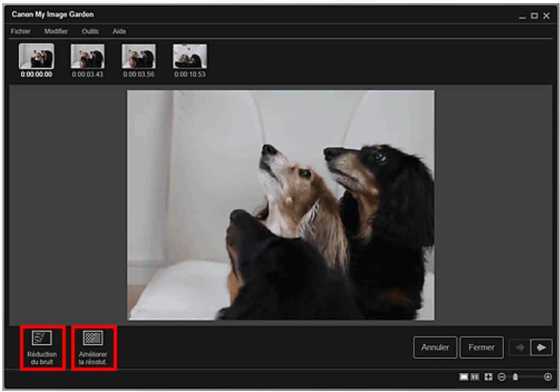
Task: Open the Fichier menu
Action: coord(20,32)
